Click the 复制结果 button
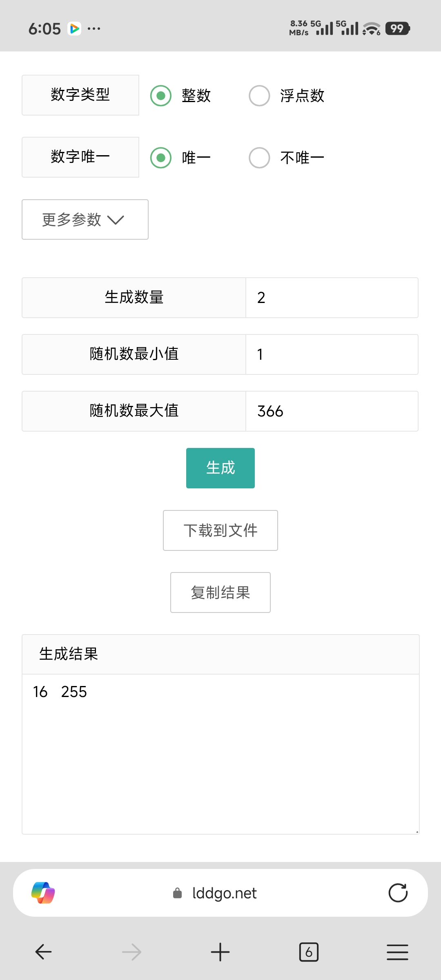This screenshot has height=980, width=441. click(x=220, y=592)
